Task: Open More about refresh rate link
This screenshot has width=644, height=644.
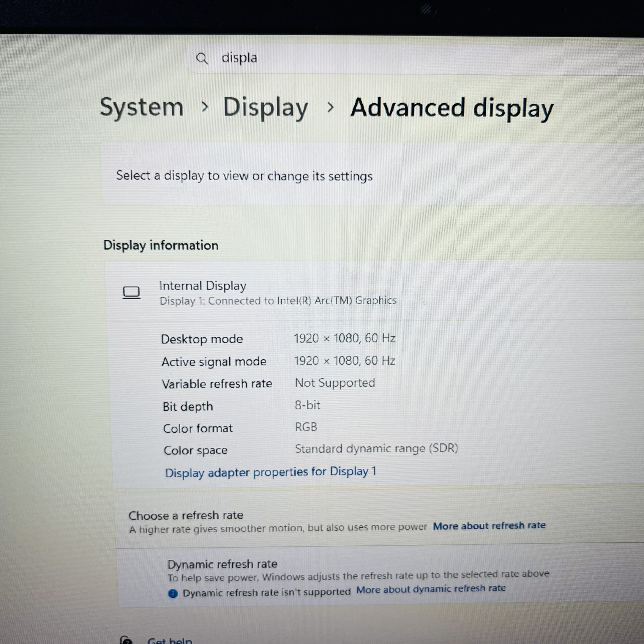Action: pyautogui.click(x=489, y=526)
